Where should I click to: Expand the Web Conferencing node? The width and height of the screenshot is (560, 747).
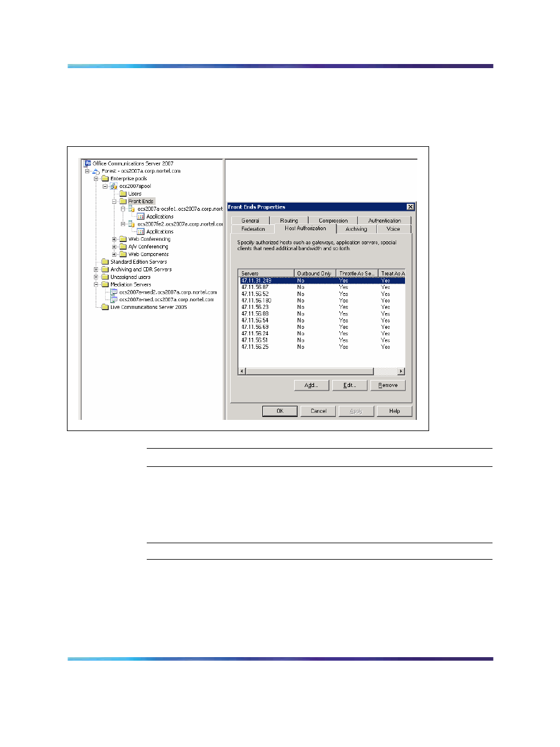pyautogui.click(x=114, y=240)
